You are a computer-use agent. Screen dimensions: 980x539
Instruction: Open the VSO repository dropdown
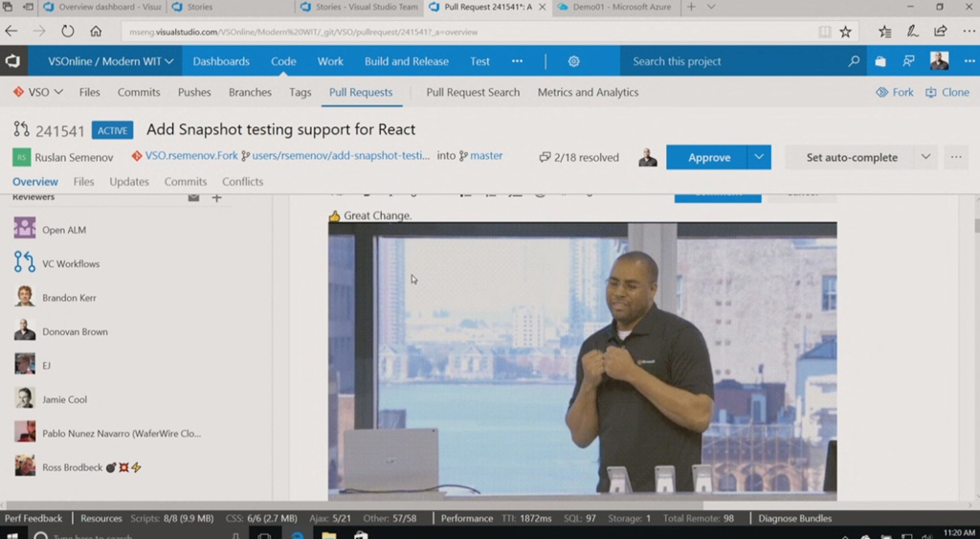point(38,93)
